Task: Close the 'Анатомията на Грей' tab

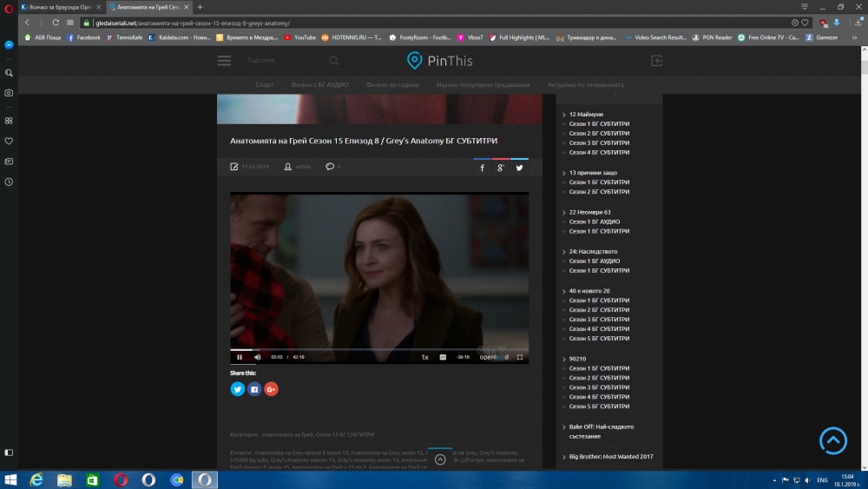Action: point(187,7)
